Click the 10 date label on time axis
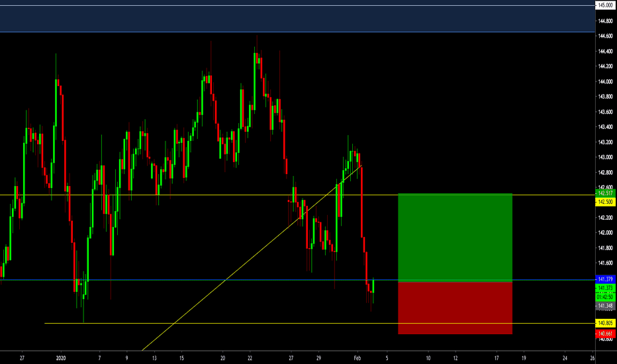 point(428,358)
